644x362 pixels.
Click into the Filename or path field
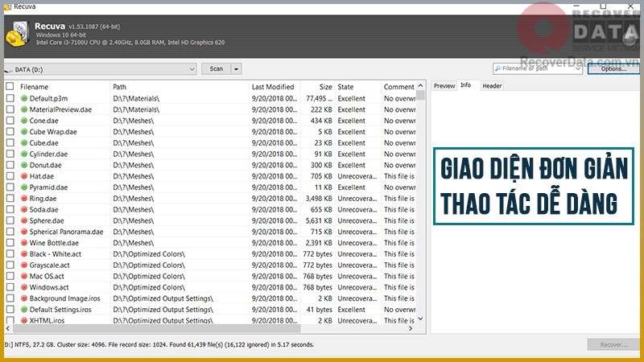tap(538, 68)
